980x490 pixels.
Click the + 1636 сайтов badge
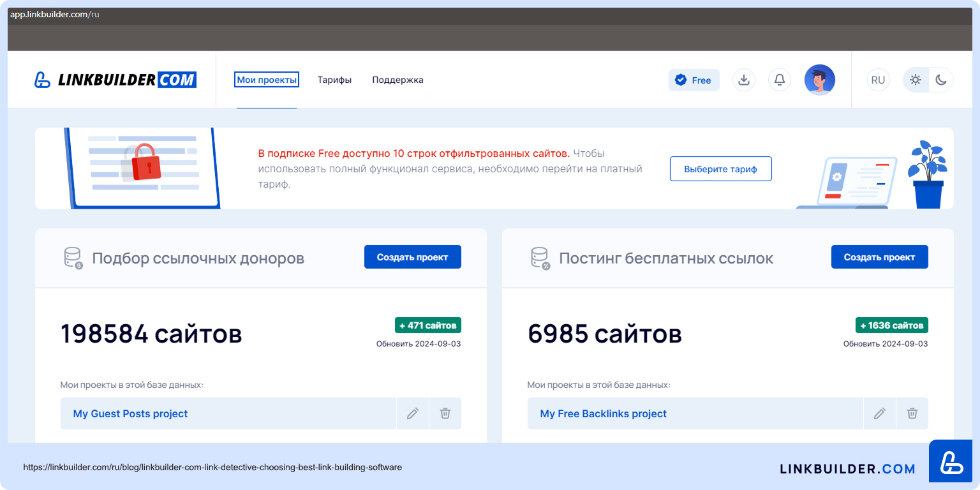click(x=892, y=325)
